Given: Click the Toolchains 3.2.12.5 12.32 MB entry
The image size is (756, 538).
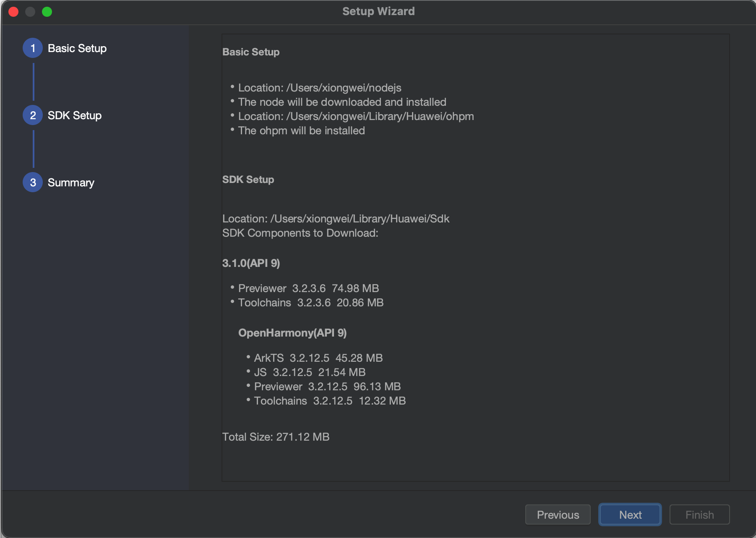Looking at the screenshot, I should click(x=330, y=401).
